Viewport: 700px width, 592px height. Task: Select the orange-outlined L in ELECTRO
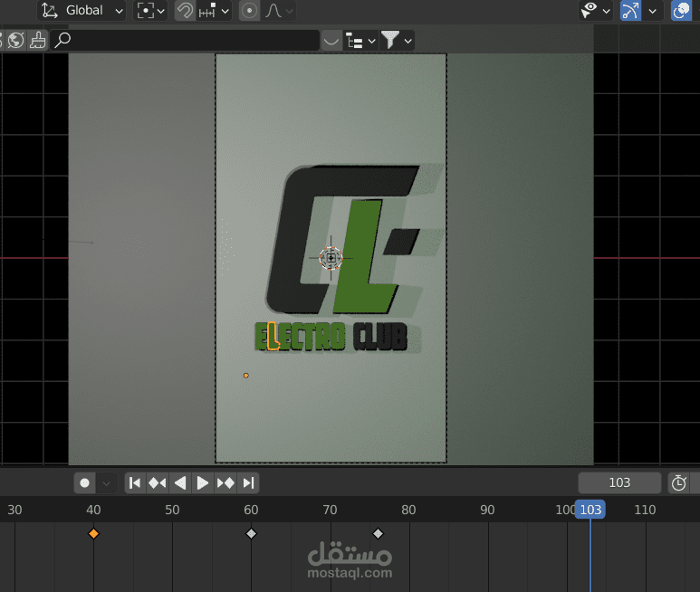[273, 337]
